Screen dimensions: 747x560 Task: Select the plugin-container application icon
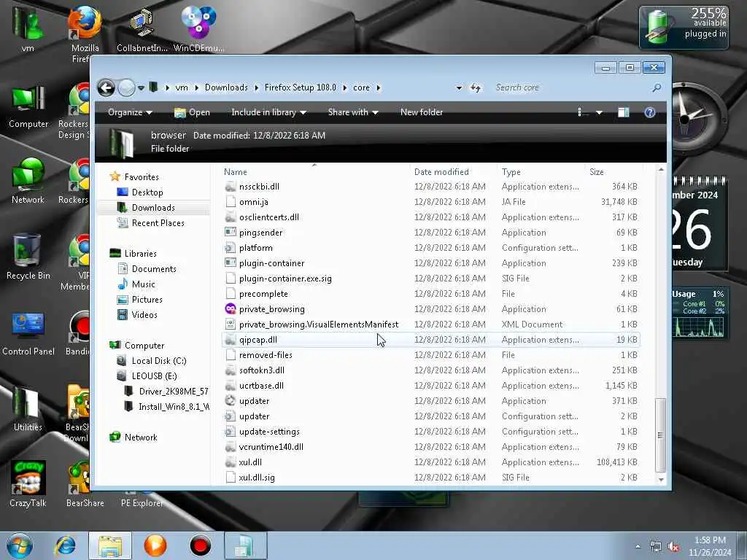tap(231, 262)
